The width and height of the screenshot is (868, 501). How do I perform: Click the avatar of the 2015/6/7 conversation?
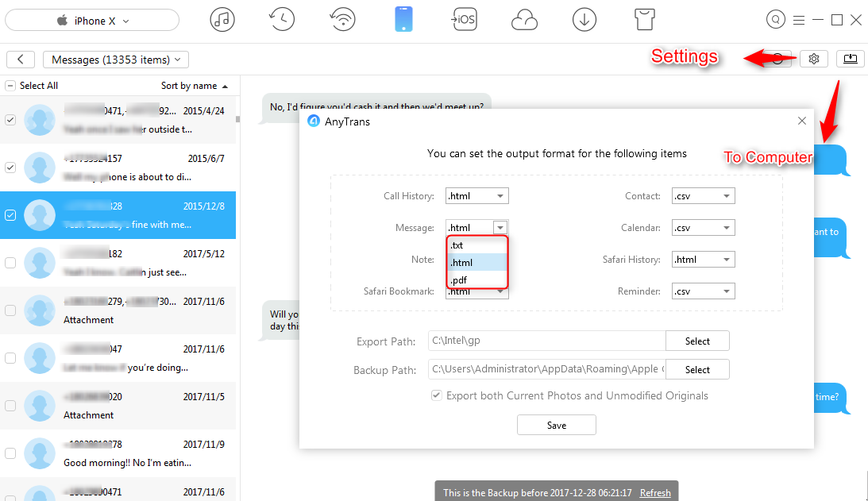[x=40, y=168]
